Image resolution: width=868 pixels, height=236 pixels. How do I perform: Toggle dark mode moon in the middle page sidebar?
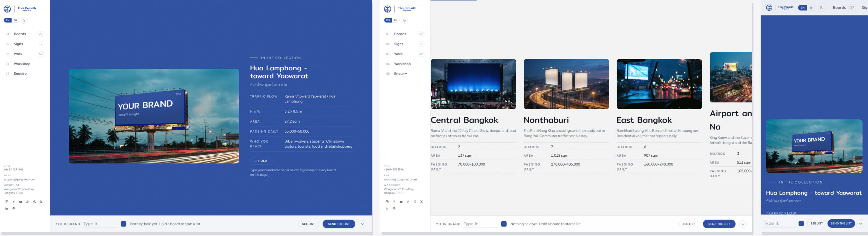(404, 20)
